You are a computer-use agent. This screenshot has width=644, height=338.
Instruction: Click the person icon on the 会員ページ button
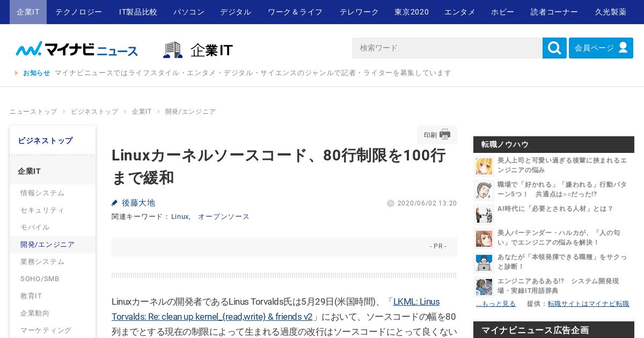point(623,48)
